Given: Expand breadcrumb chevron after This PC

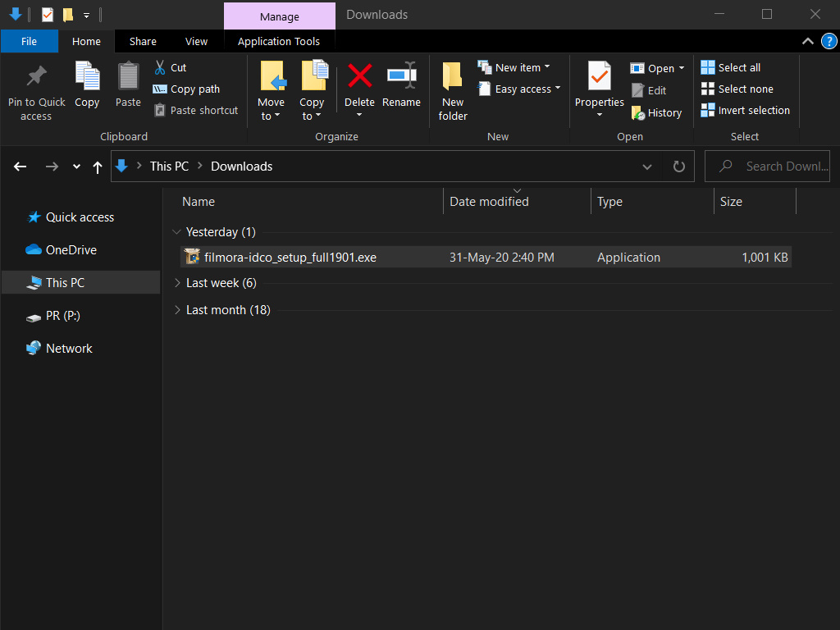Looking at the screenshot, I should click(200, 166).
